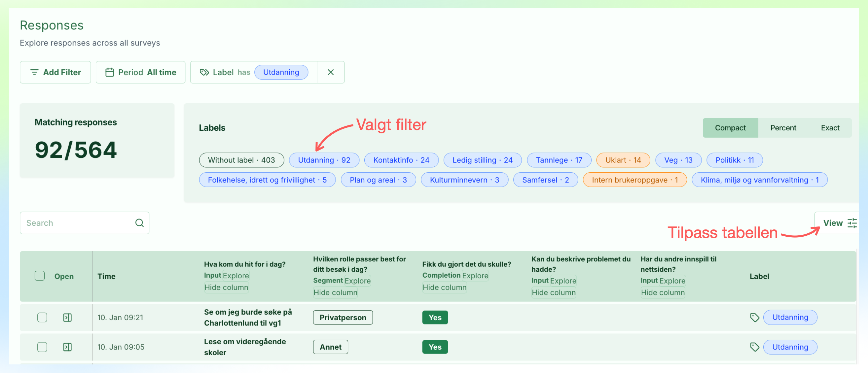
Task: Check the box for the 10. Jan 09:21 row
Action: tap(42, 318)
